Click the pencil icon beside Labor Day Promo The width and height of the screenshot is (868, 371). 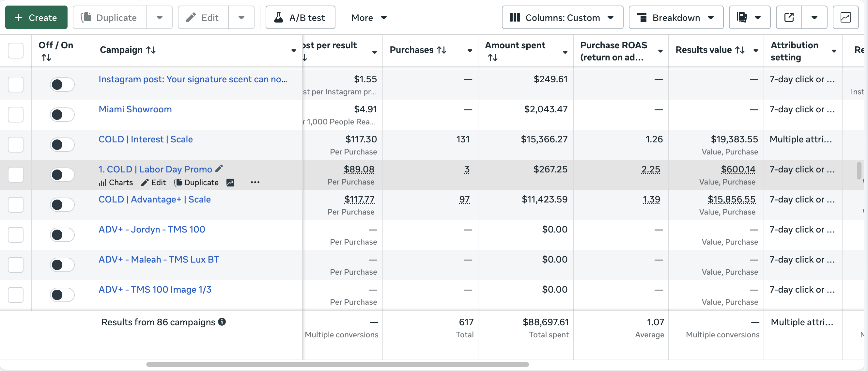tap(219, 169)
